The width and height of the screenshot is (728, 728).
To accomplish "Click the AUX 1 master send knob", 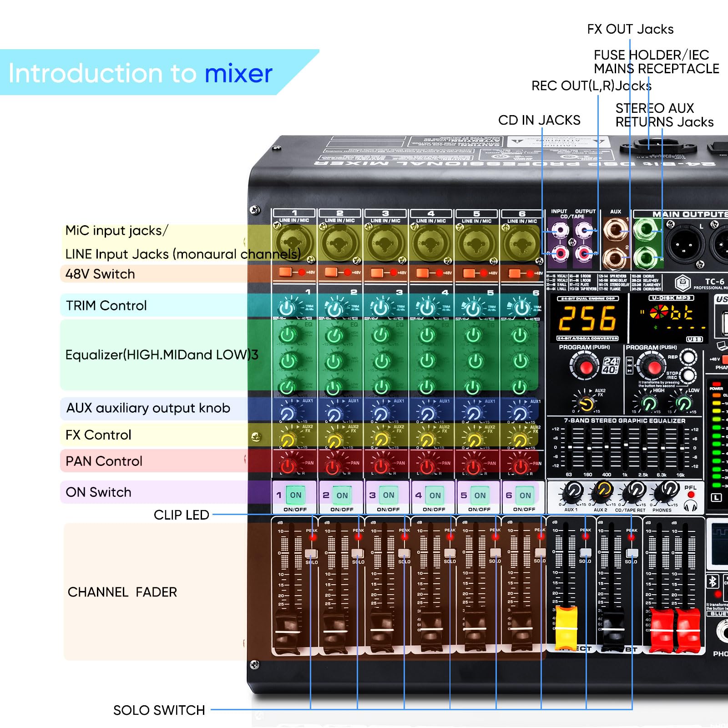I will pos(572,491).
